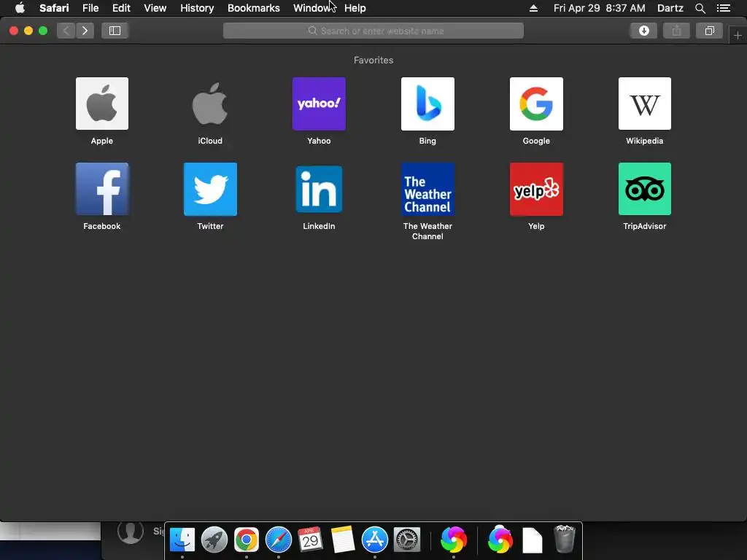Image resolution: width=747 pixels, height=560 pixels.
Task: Click the search or enter website name field
Action: [x=373, y=31]
